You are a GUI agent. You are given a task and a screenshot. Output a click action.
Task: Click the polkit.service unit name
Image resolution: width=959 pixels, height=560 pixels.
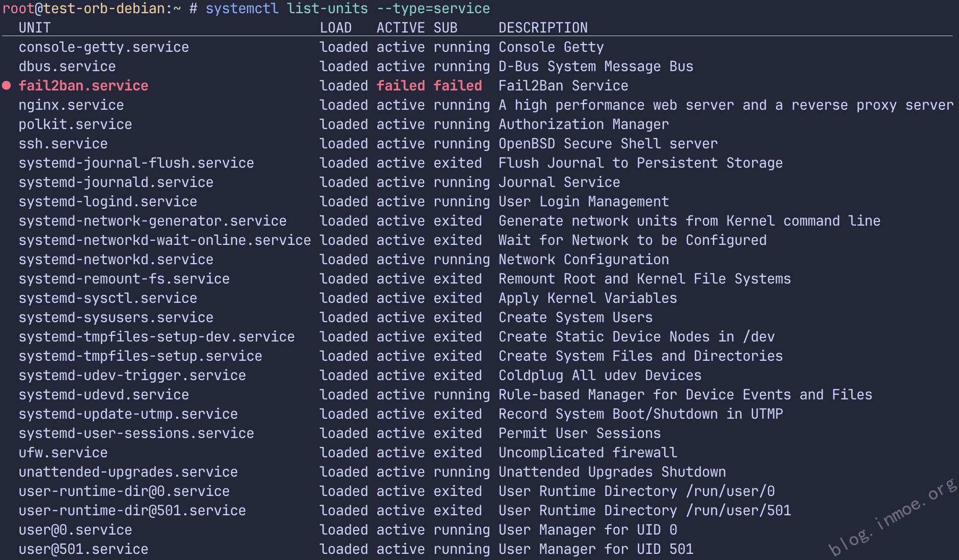point(75,125)
